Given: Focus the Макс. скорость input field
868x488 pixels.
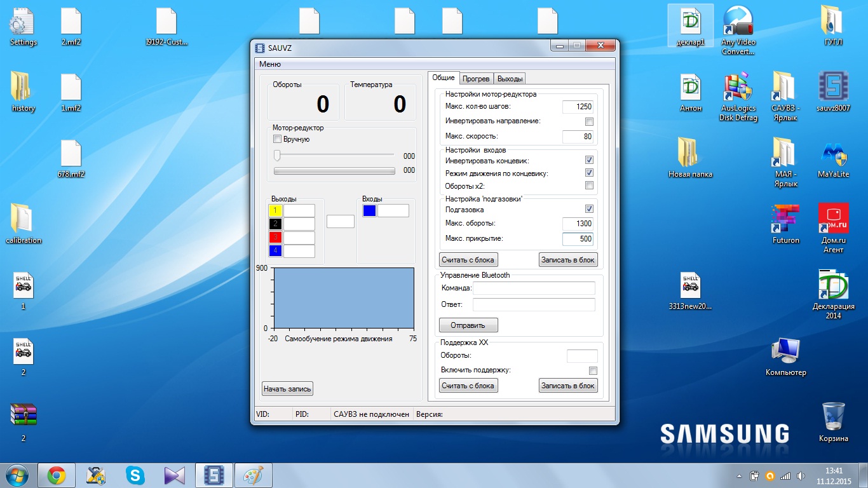Looking at the screenshot, I should (578, 137).
